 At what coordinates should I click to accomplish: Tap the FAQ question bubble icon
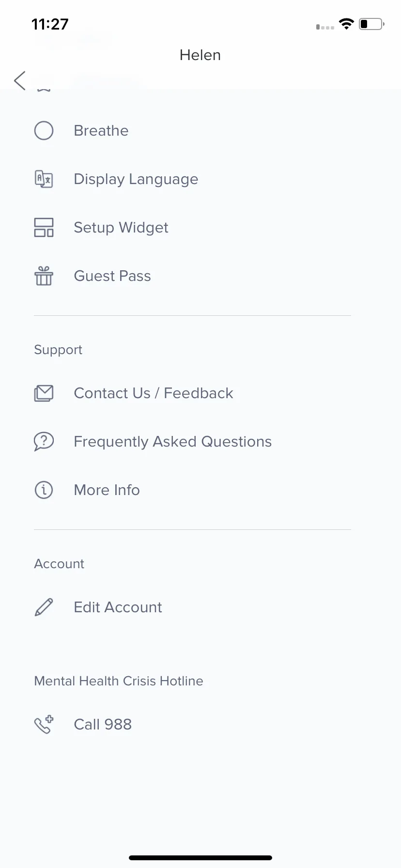44,441
